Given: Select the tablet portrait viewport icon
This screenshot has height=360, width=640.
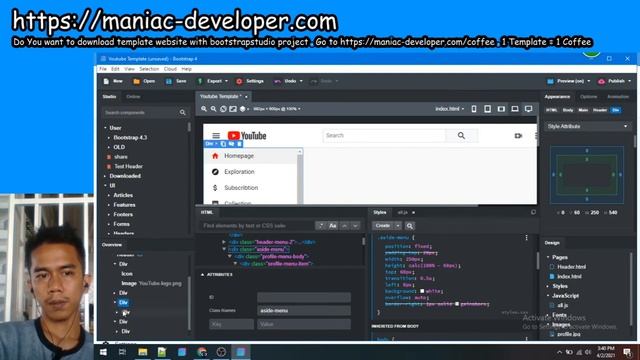Looking at the screenshot, I should 487,109.
